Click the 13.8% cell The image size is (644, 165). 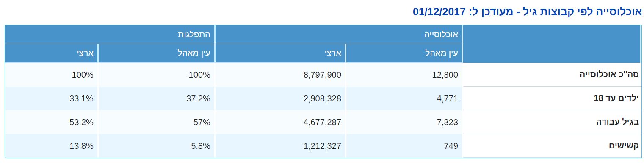click(52, 146)
